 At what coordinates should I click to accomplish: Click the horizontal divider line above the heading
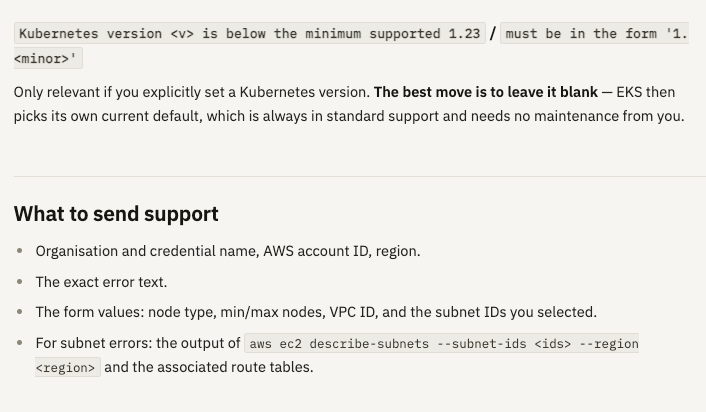point(360,177)
